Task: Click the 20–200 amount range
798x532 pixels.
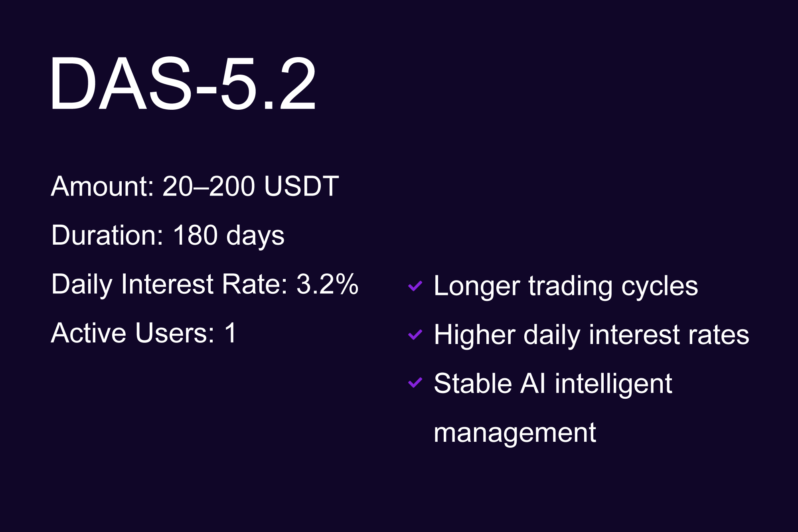Action: (x=208, y=186)
